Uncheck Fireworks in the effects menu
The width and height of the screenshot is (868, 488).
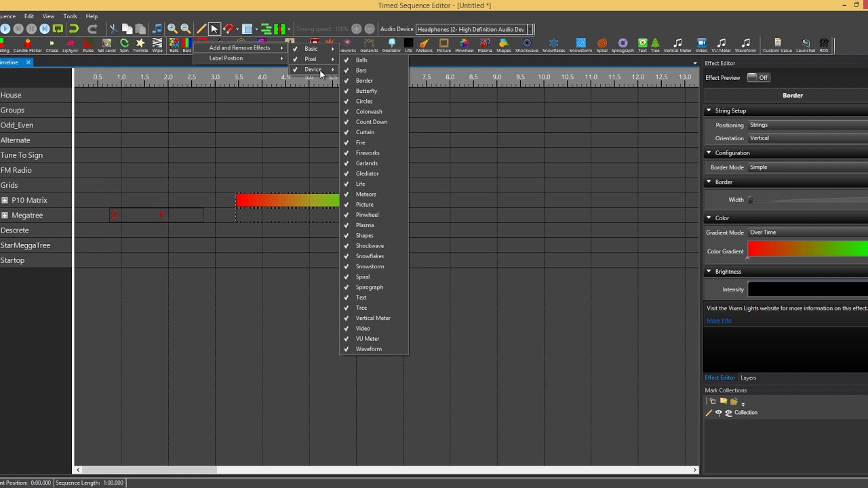point(374,153)
